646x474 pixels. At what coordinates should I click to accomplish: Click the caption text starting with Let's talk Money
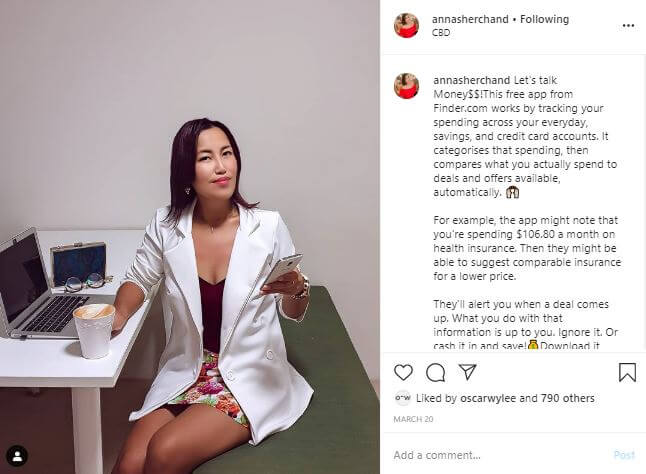click(527, 212)
